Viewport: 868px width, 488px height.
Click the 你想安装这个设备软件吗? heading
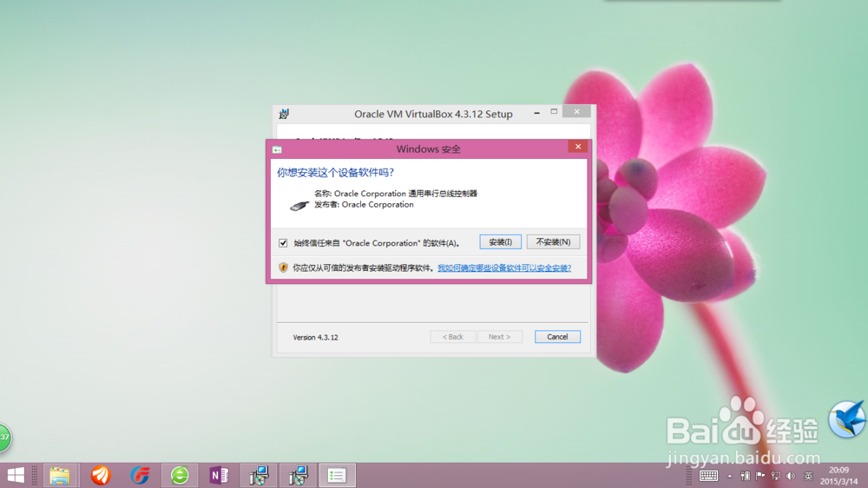point(335,173)
